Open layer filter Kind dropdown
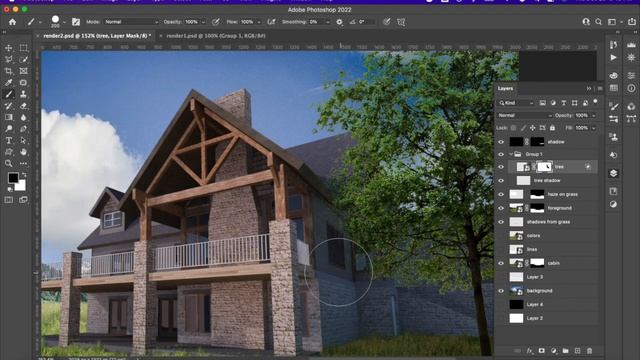This screenshot has height=360, width=640. click(x=516, y=103)
